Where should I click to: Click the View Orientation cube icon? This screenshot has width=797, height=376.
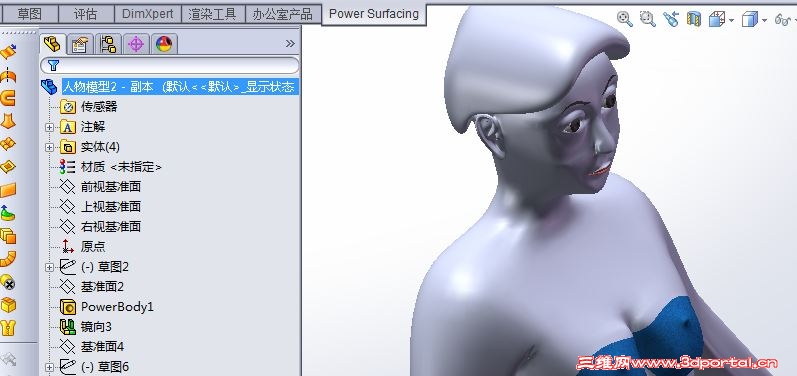coord(717,20)
